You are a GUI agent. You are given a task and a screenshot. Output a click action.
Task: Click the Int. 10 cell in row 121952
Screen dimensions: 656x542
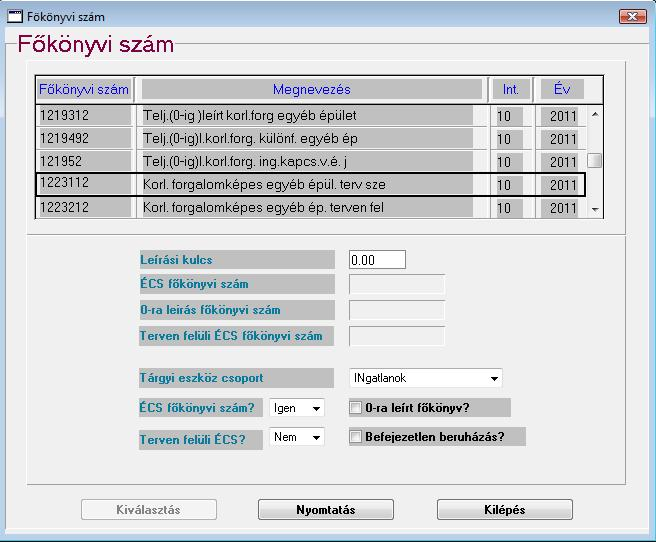pos(509,162)
